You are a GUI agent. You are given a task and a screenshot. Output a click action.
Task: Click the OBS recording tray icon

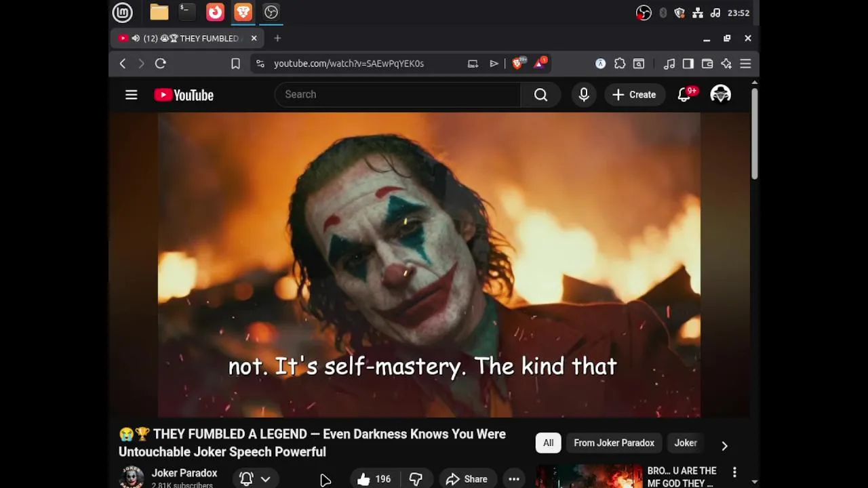pyautogui.click(x=644, y=13)
